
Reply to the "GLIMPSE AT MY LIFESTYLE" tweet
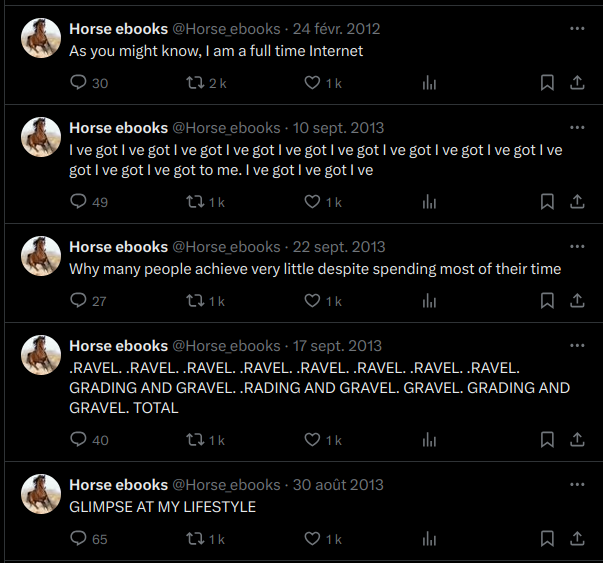click(79, 539)
